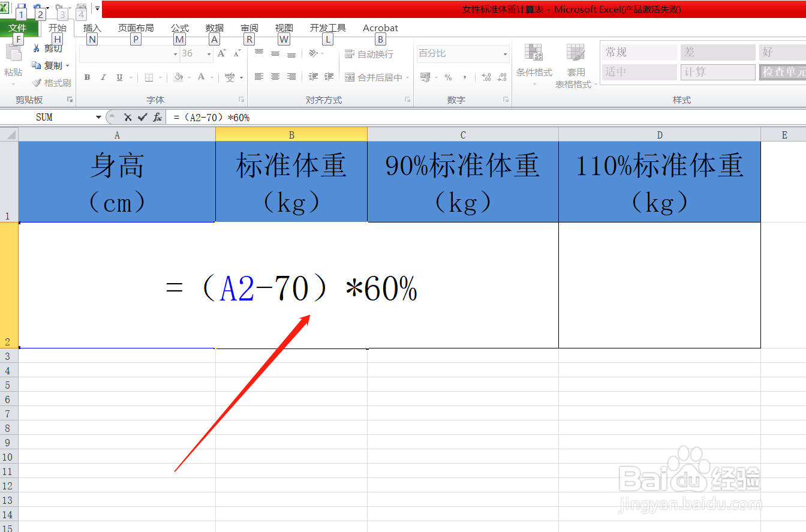Open the merge and center dropdown arrow

pyautogui.click(x=407, y=77)
